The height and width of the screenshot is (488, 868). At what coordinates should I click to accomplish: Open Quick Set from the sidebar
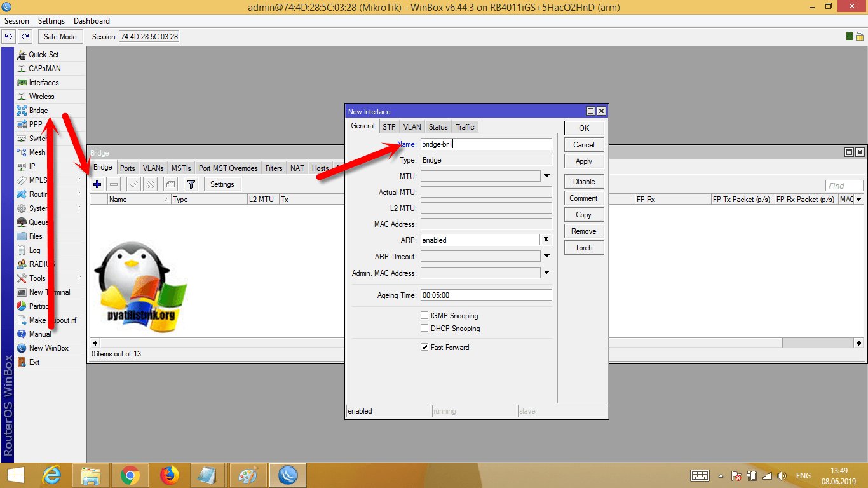coord(43,55)
